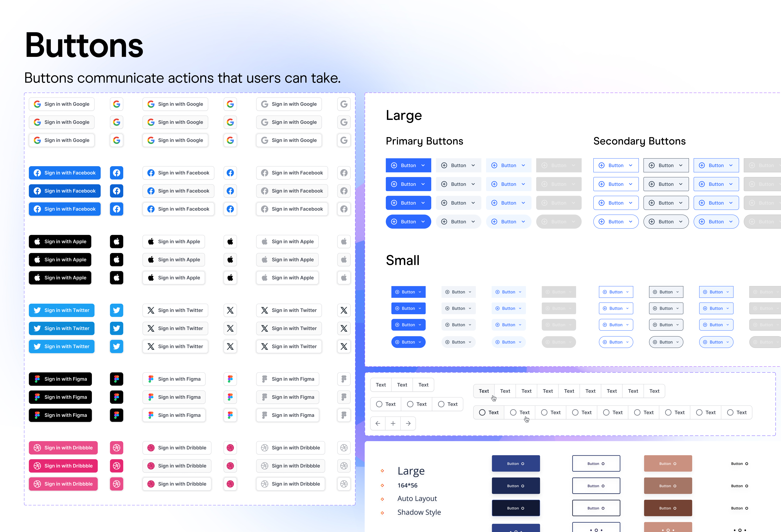
Task: Click the top white Dribbble icon-only button with pink ball
Action: coord(230,448)
